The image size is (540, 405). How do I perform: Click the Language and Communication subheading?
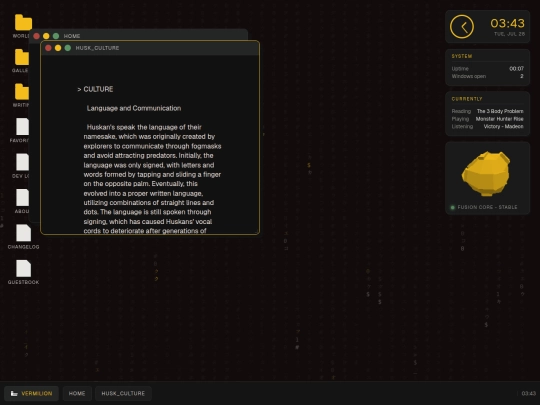tap(134, 108)
